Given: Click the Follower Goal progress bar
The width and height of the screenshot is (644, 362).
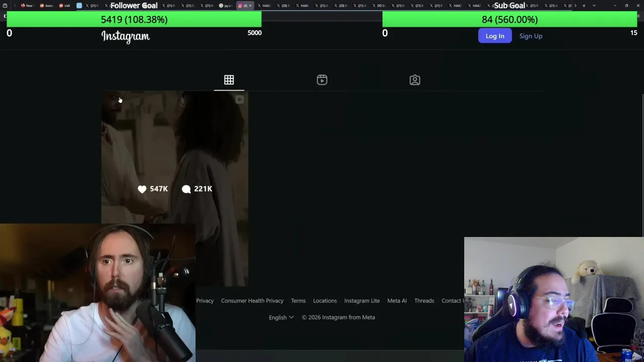Looking at the screenshot, I should (134, 20).
